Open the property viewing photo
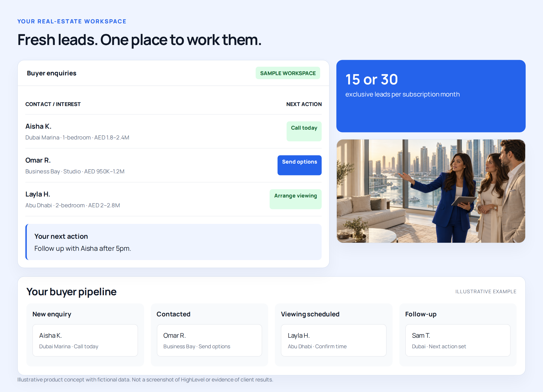Screen dimensions: 543x392 (431, 191)
